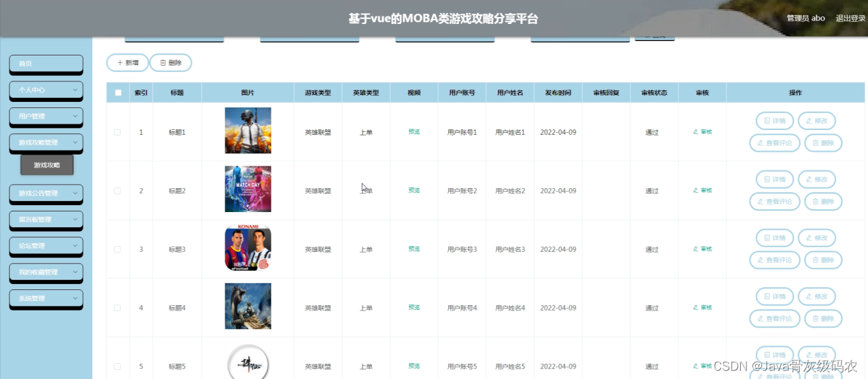
Task: Check the checkbox for row 标题2
Action: 117,191
